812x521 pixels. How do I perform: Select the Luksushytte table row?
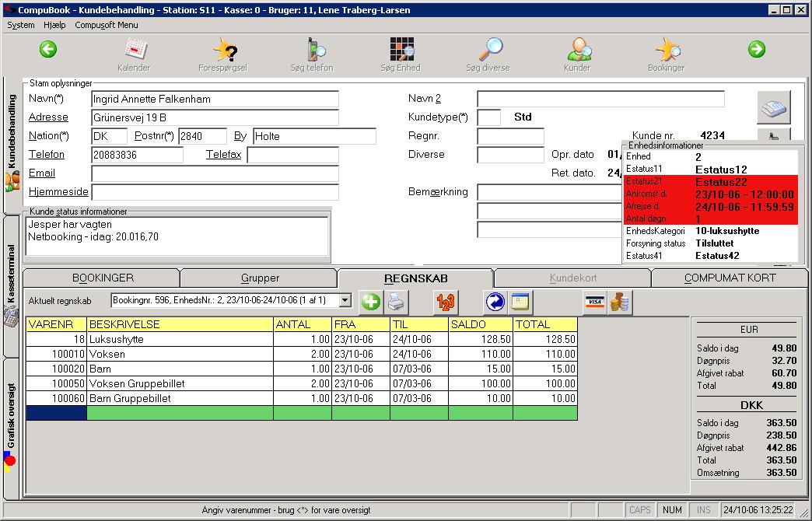coord(302,339)
